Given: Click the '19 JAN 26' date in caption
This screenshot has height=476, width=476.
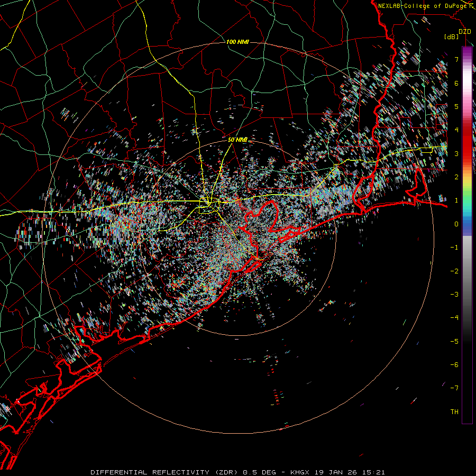Looking at the screenshot, I should coord(335,472).
